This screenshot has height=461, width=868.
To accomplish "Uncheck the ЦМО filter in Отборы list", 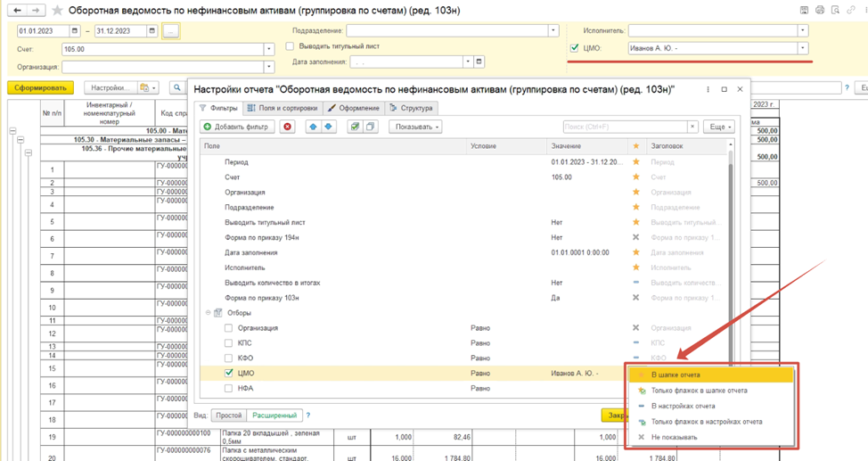I will click(x=229, y=373).
